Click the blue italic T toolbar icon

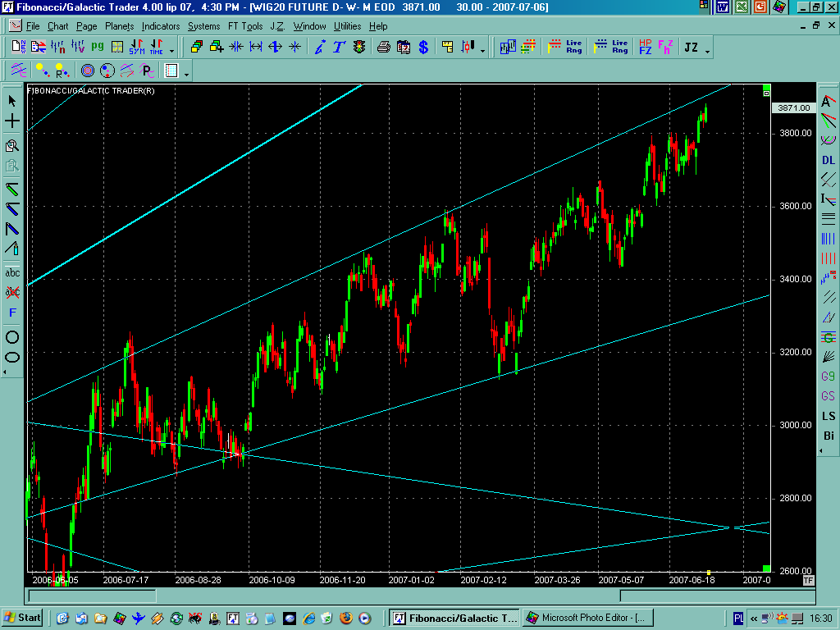(x=339, y=47)
